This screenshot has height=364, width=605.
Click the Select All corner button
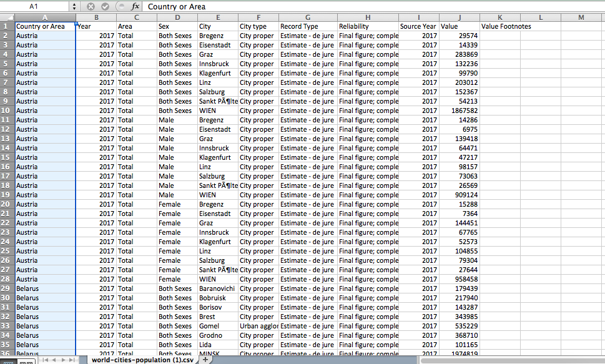pos(6,17)
